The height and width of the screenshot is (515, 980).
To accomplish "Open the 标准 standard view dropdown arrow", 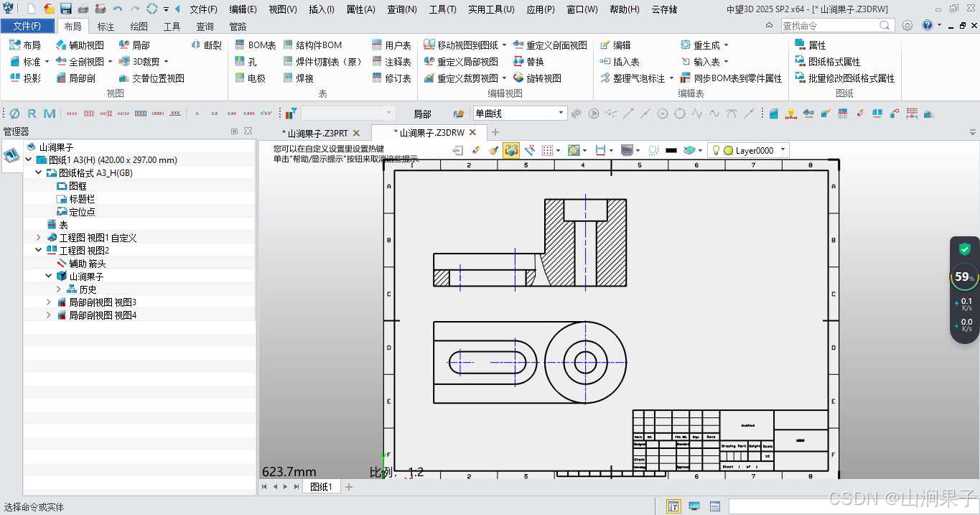I will pyautogui.click(x=47, y=62).
